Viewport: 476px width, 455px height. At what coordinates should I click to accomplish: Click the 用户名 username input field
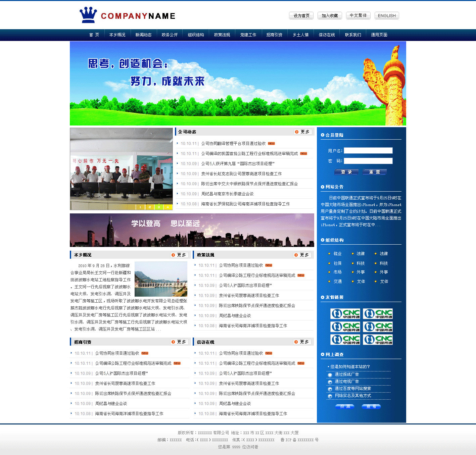368,151
